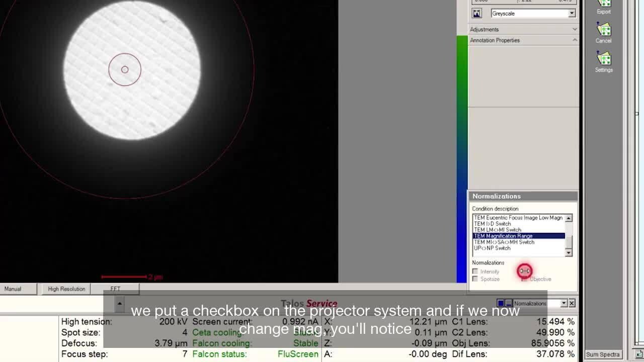Image resolution: width=644 pixels, height=362 pixels.
Task: Click the Export icon in the right sidebar
Action: coord(603,5)
